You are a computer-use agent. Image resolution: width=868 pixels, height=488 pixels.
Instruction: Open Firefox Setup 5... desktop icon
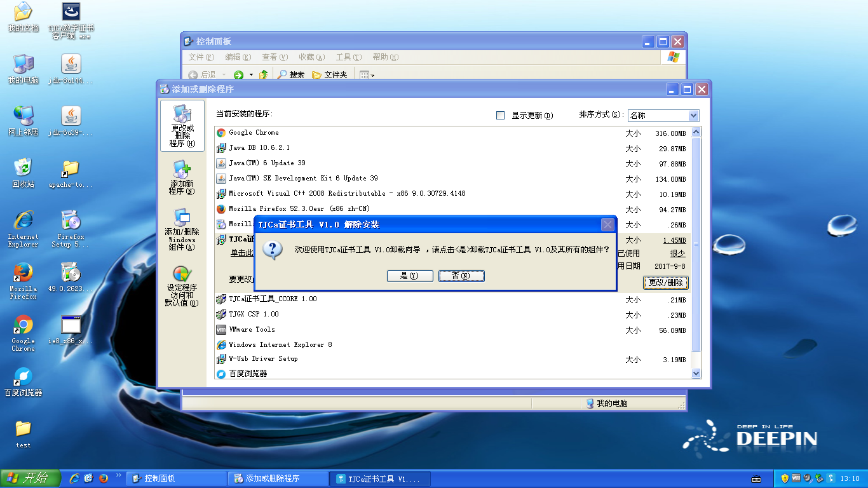[x=71, y=228]
